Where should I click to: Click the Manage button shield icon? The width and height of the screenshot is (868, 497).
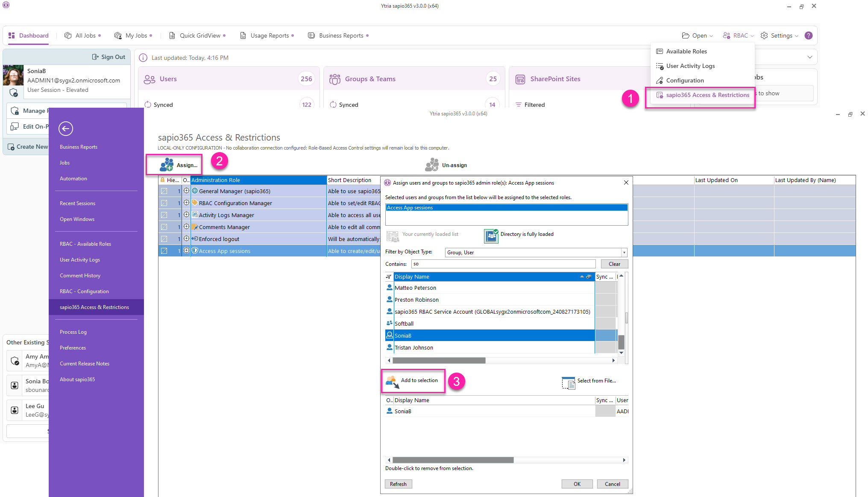click(15, 111)
